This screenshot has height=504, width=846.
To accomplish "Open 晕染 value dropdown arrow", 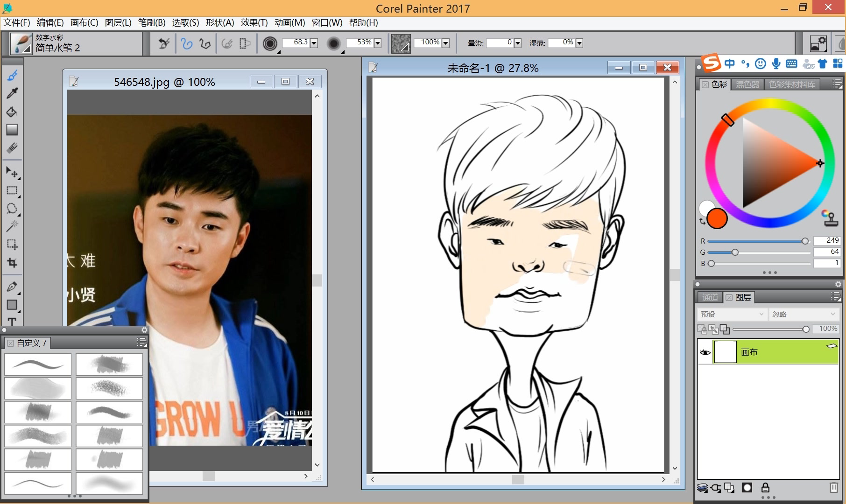I will pos(517,43).
